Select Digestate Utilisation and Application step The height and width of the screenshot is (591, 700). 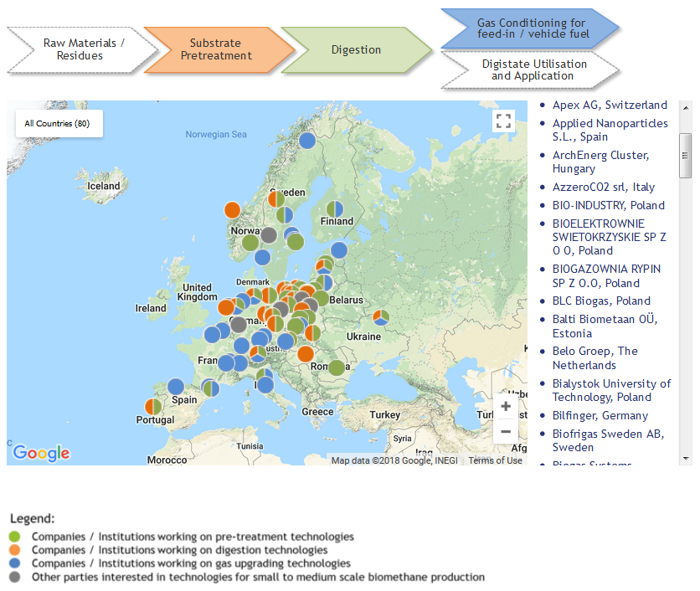pos(530,70)
